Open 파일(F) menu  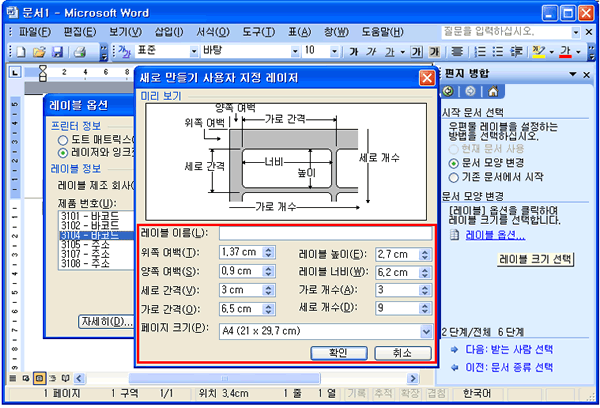pos(35,32)
